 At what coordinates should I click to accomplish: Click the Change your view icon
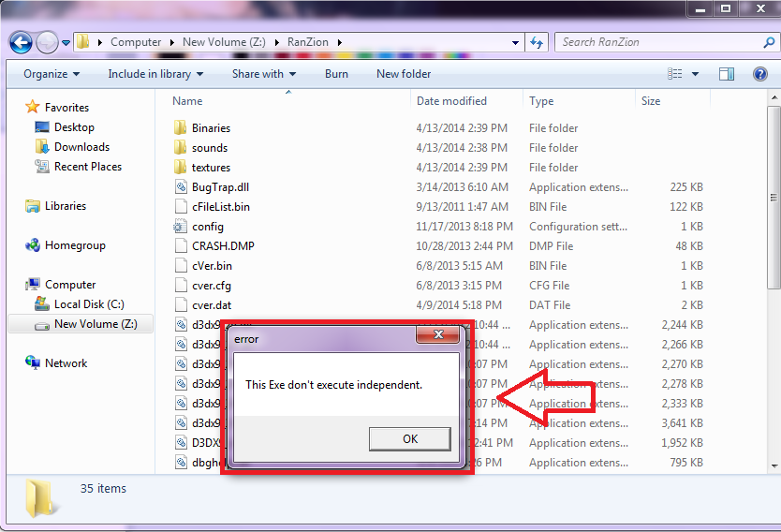coord(675,74)
